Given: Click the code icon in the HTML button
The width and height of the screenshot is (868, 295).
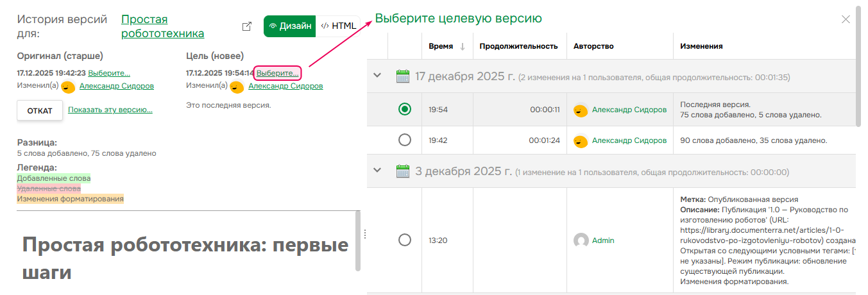Looking at the screenshot, I should [325, 26].
